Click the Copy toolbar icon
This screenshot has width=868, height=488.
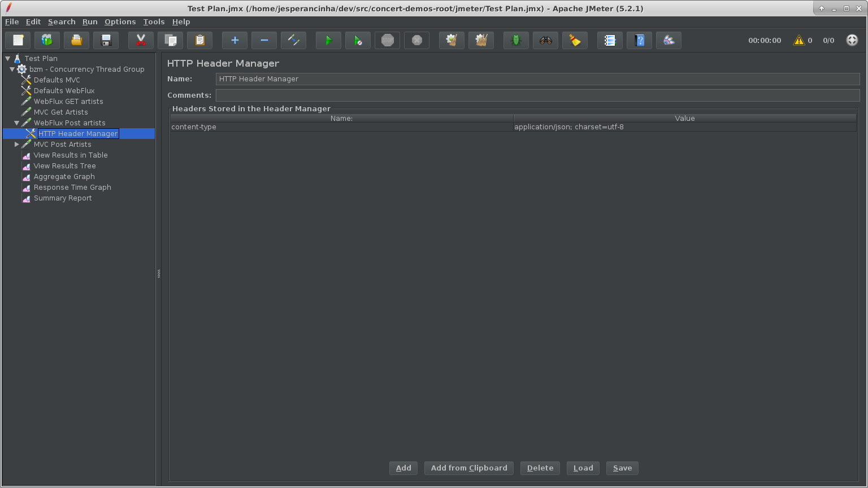(171, 40)
